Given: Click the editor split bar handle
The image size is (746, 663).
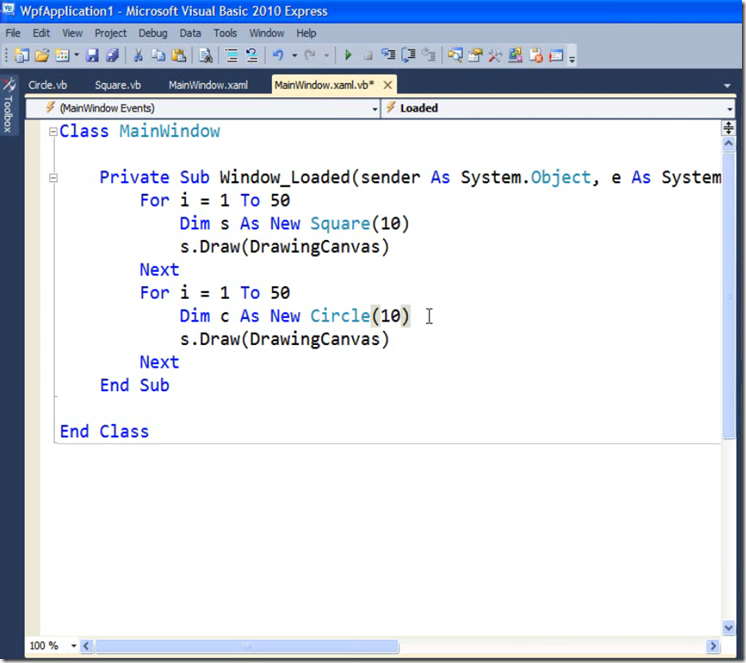Looking at the screenshot, I should pos(728,127).
